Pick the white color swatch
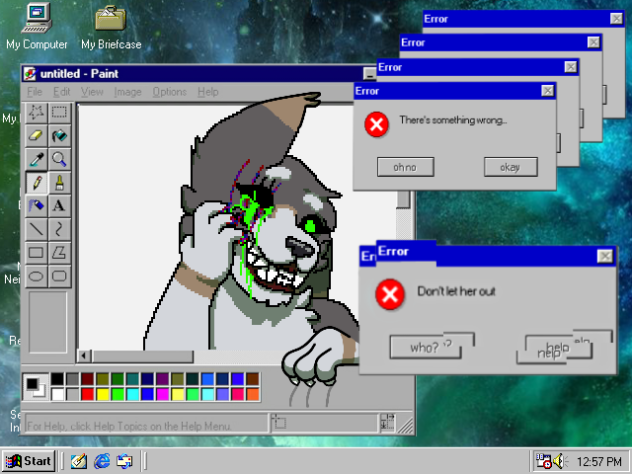The height and width of the screenshot is (474, 632). 57,394
